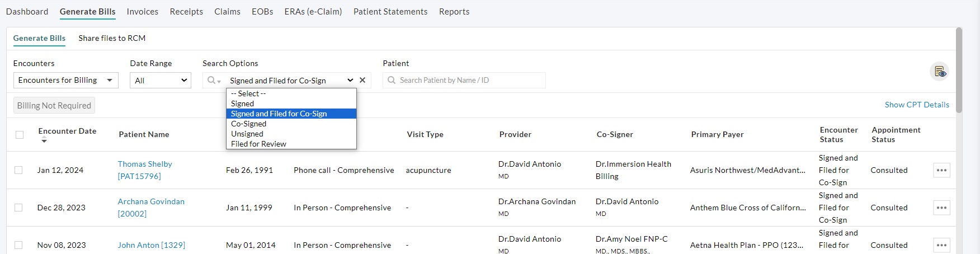Check the box for Thomas Shelby row

(18, 170)
